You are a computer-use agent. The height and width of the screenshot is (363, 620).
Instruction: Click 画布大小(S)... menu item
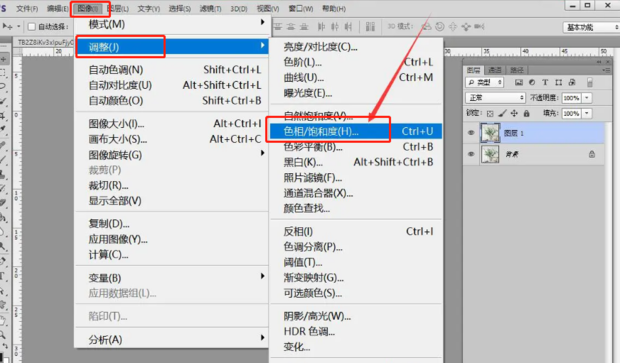click(172, 139)
